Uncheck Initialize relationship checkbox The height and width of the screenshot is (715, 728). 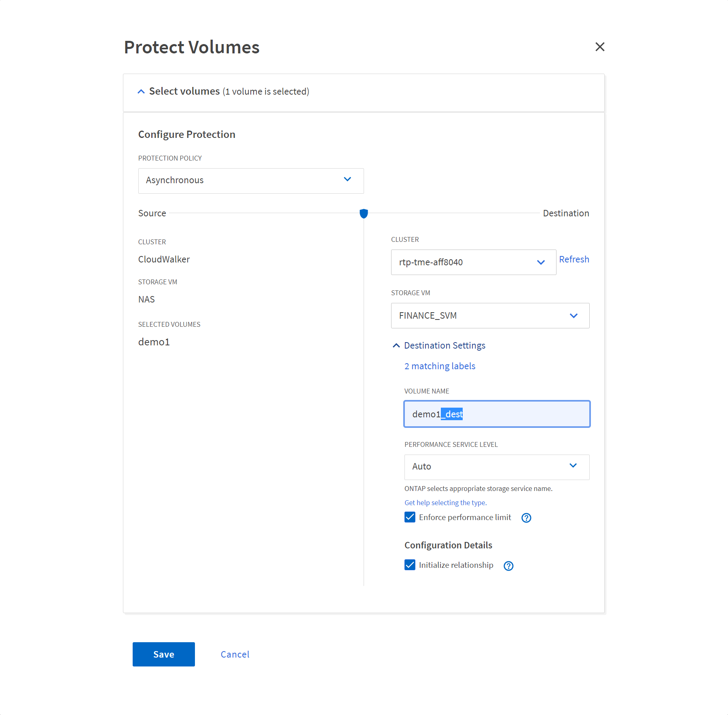tap(410, 565)
